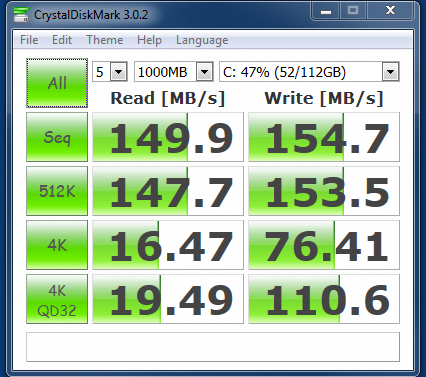Screen dimensions: 426x377
Task: Expand the test runs count dropdown showing 5
Action: pos(118,72)
